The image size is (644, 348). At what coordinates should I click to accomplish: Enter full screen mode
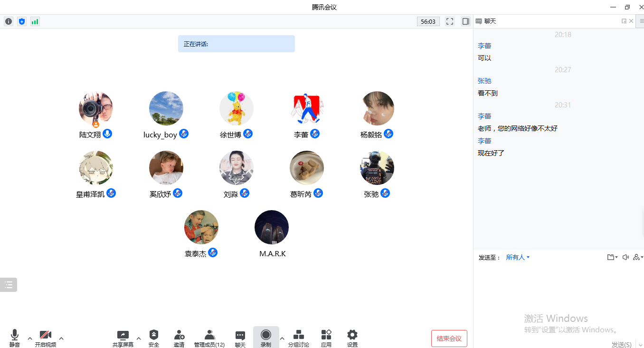450,21
